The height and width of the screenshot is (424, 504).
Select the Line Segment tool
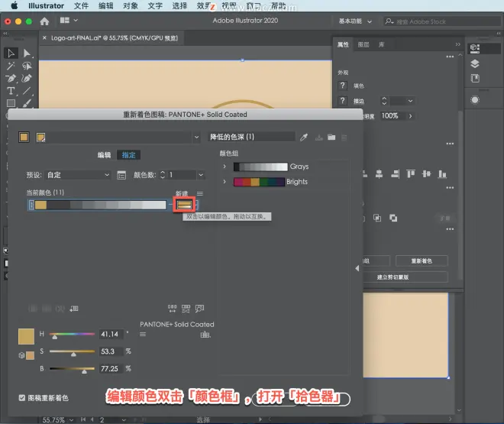(x=27, y=91)
